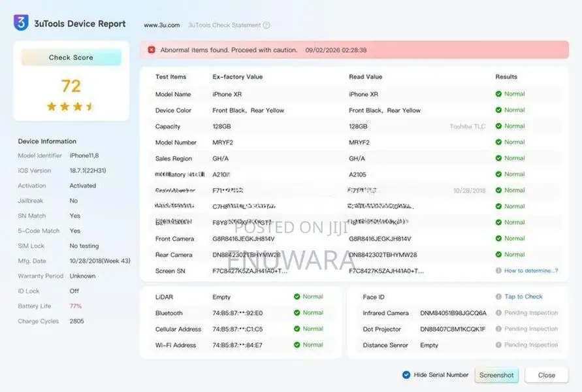Select the ID Lock value Off
Image resolution: width=582 pixels, height=392 pixels.
pos(74,291)
